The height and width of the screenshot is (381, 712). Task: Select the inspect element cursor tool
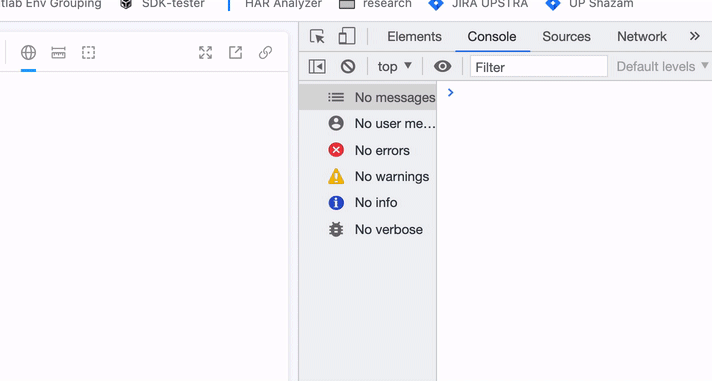point(317,36)
